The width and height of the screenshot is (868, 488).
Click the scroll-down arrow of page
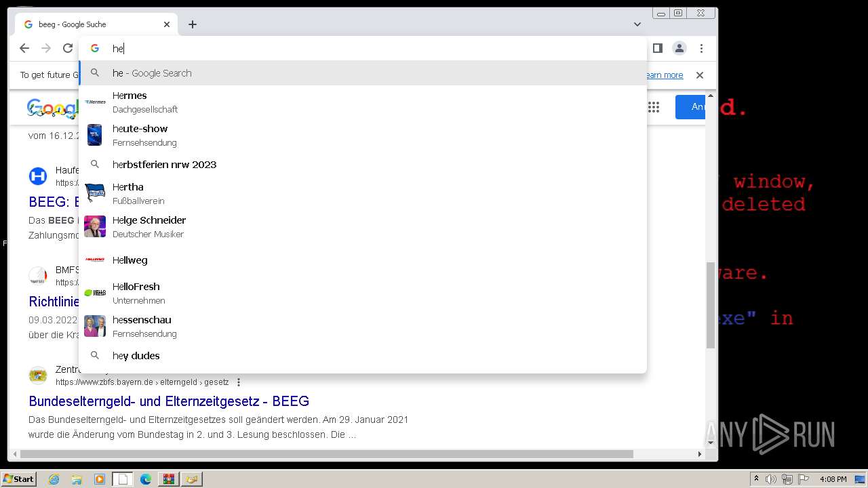(x=711, y=443)
